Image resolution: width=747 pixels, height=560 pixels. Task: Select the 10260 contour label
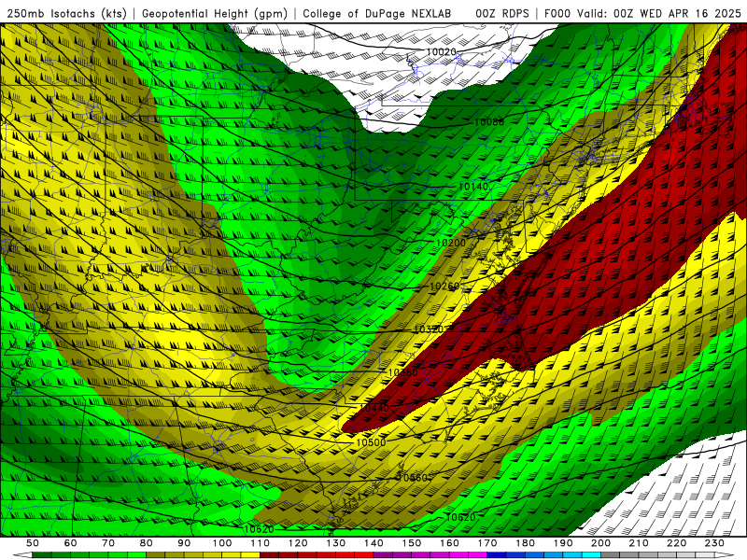click(x=444, y=287)
